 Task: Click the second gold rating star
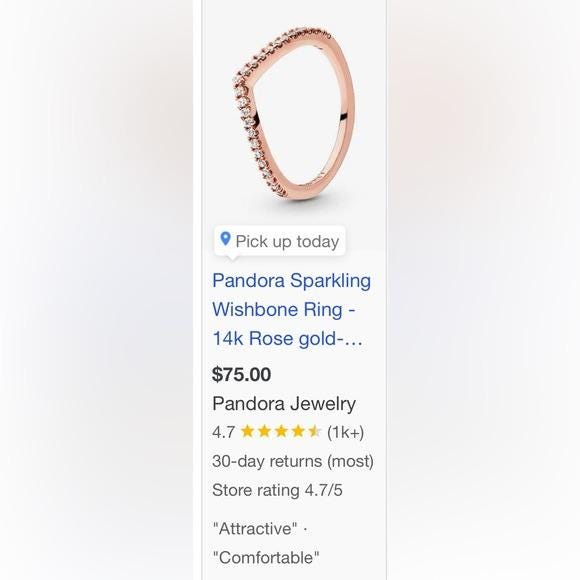pos(264,431)
